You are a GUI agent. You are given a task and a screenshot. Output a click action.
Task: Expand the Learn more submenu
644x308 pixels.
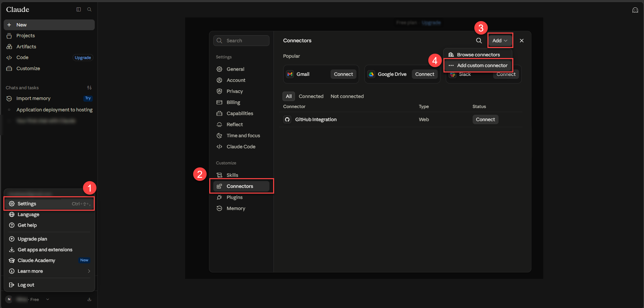pyautogui.click(x=49, y=271)
